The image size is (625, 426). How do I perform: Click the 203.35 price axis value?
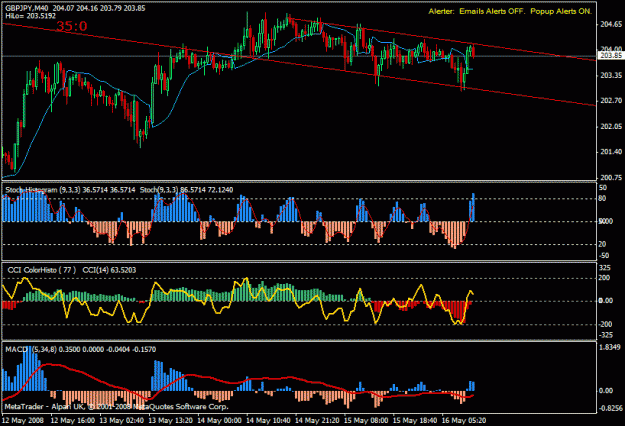(611, 75)
